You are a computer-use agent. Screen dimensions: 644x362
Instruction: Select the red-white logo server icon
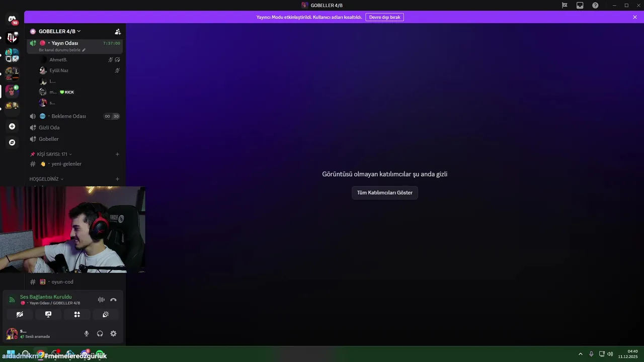point(12,37)
